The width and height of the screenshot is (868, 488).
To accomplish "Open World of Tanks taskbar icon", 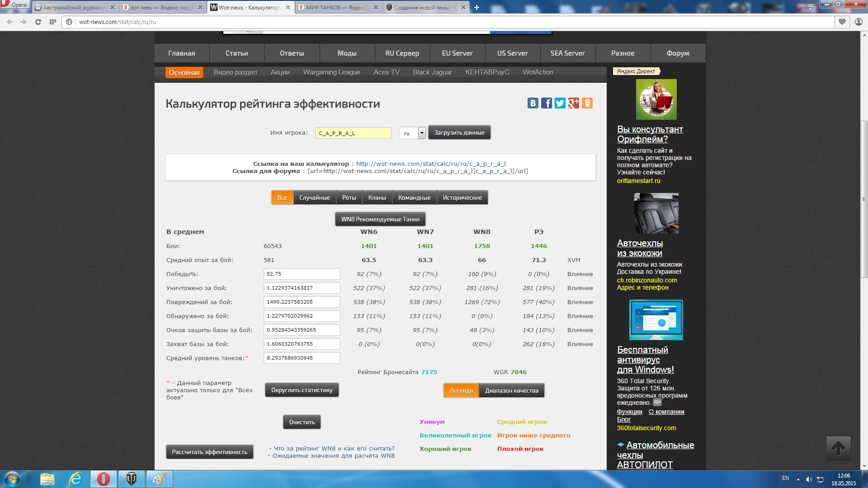I will pyautogui.click(x=131, y=479).
